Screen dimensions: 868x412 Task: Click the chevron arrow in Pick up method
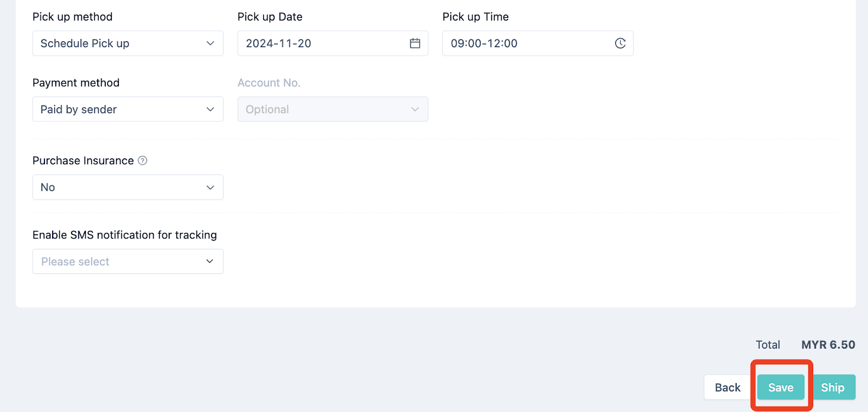coord(210,43)
